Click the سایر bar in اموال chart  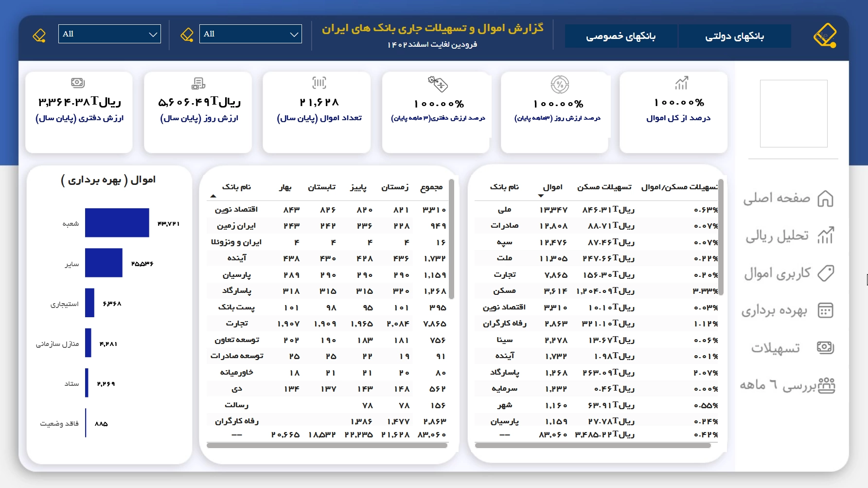point(104,263)
